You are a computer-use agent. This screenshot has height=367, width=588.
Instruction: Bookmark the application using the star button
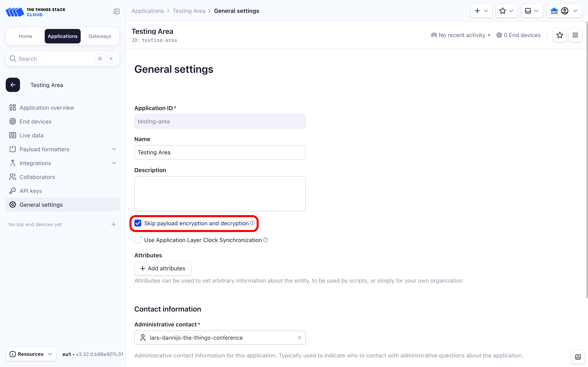pyautogui.click(x=560, y=35)
